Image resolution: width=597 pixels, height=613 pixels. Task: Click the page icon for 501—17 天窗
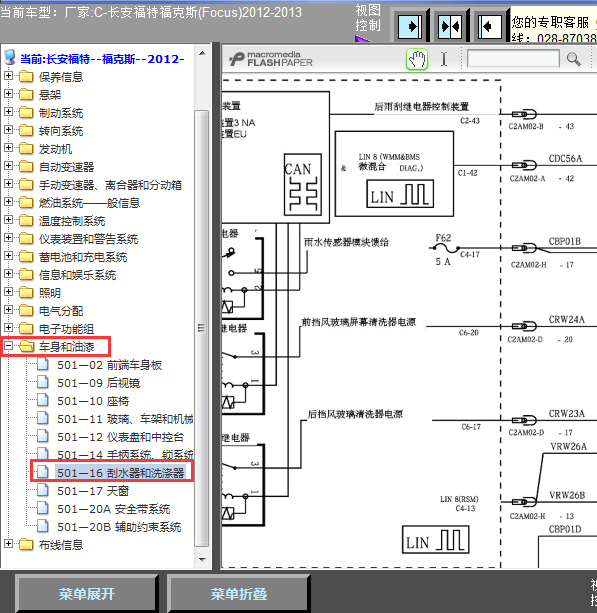click(x=43, y=490)
